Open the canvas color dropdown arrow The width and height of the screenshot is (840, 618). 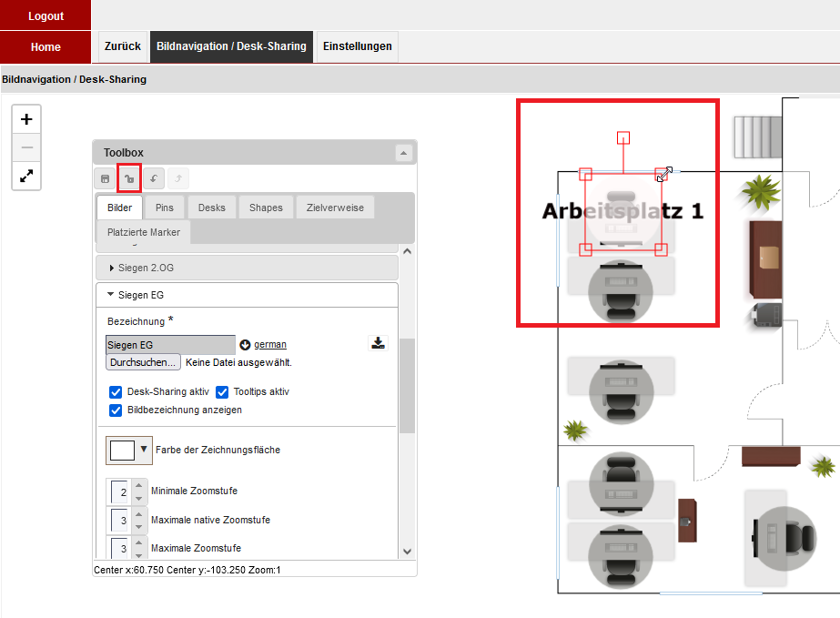(144, 449)
